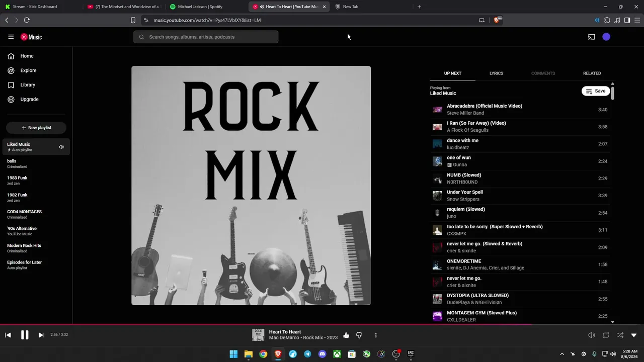Viewport: 644px width, 362px height.
Task: Open the Upgrade page
Action: (36, 99)
